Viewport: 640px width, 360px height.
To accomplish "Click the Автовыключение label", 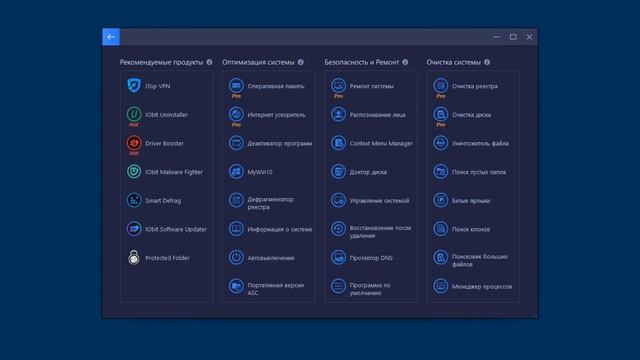I will [x=271, y=258].
